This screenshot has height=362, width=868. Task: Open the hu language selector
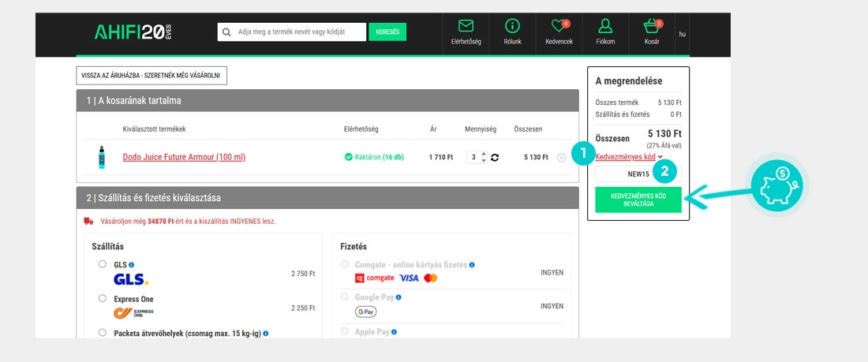pyautogui.click(x=682, y=35)
